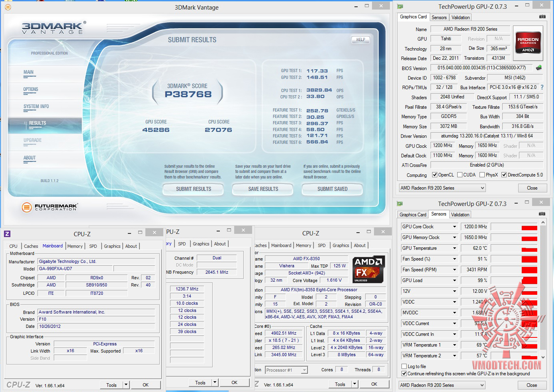Click the BIOS save chip icon
554x392 pixels.
(539, 68)
